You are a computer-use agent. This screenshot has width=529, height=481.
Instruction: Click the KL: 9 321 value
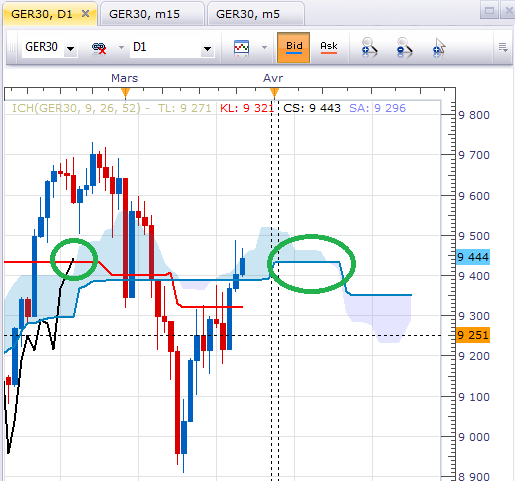click(247, 108)
